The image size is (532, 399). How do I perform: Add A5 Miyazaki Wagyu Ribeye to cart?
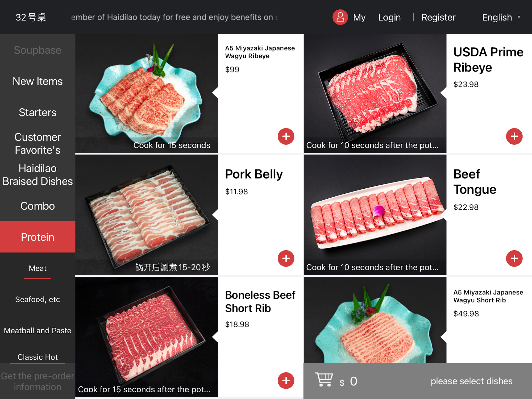tap(286, 136)
